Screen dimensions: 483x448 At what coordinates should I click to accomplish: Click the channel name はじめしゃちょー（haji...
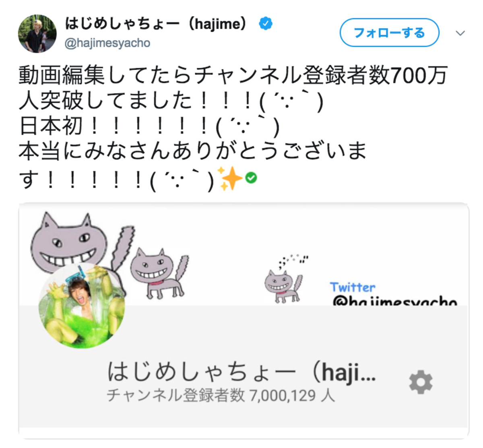[242, 372]
